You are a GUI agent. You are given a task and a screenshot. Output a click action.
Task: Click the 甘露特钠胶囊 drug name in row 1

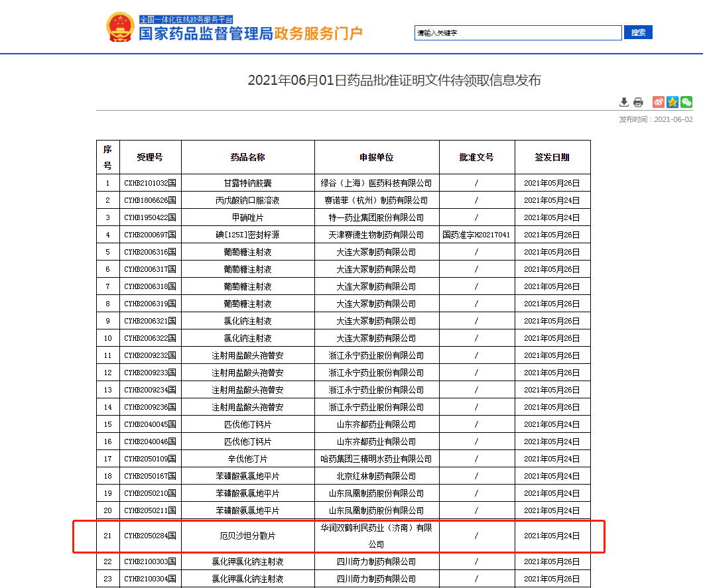point(247,183)
